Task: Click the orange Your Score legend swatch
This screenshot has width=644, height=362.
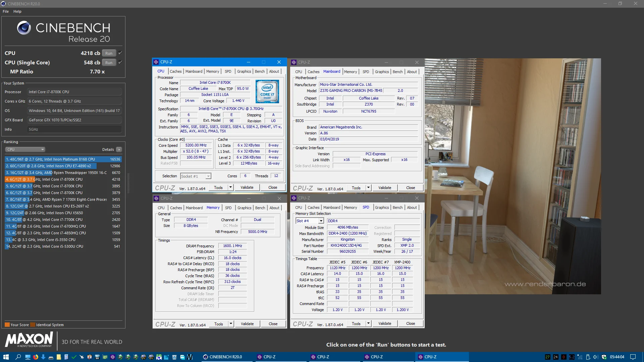Action: click(7, 324)
